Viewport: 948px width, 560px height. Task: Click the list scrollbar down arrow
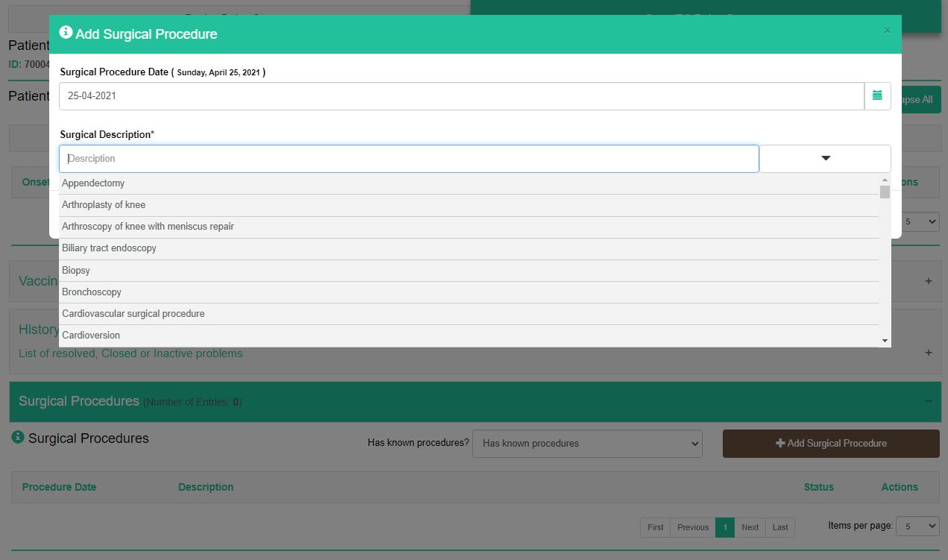(885, 341)
